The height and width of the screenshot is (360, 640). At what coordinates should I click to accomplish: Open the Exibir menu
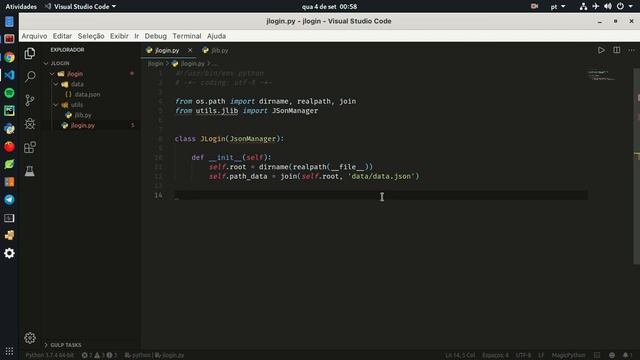[x=119, y=36]
